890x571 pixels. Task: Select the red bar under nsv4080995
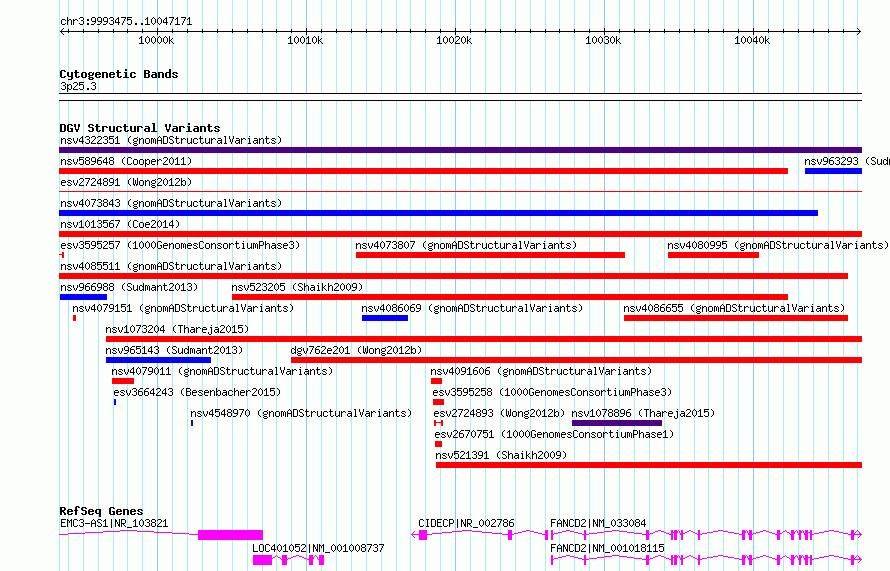[x=713, y=255]
